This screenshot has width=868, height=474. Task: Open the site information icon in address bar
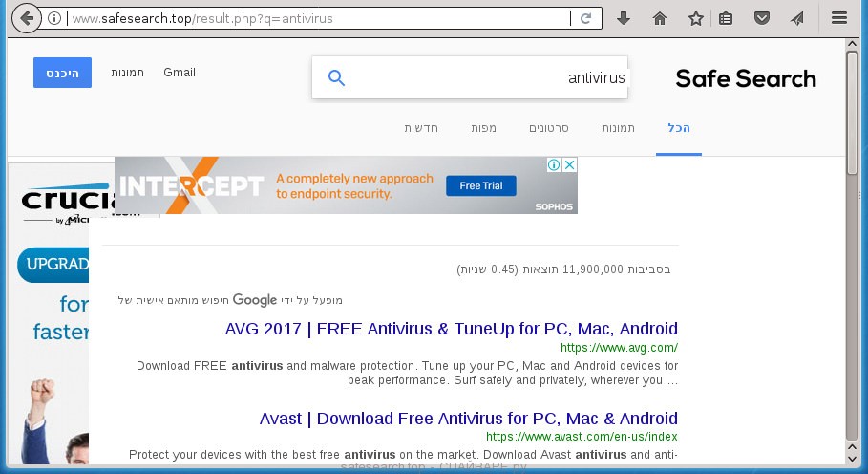coord(54,18)
